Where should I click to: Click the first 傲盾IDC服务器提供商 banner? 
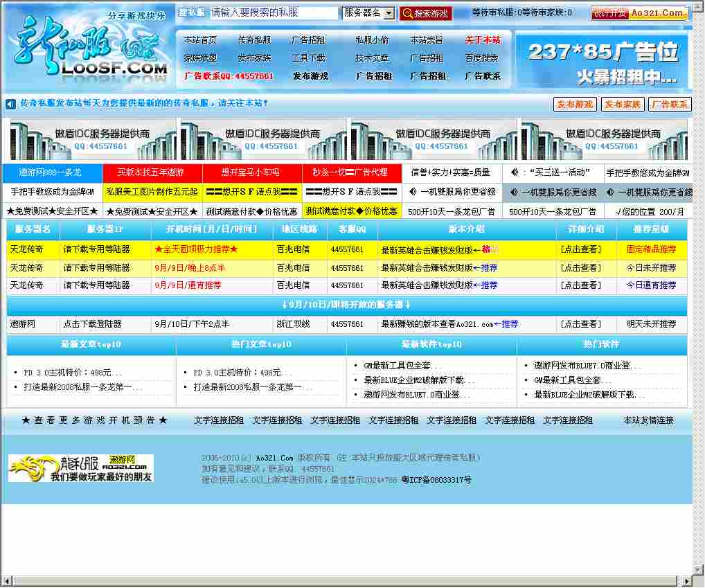(93, 139)
